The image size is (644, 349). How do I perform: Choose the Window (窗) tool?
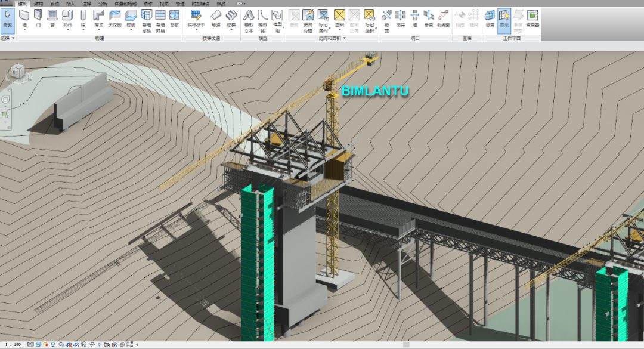click(x=52, y=18)
